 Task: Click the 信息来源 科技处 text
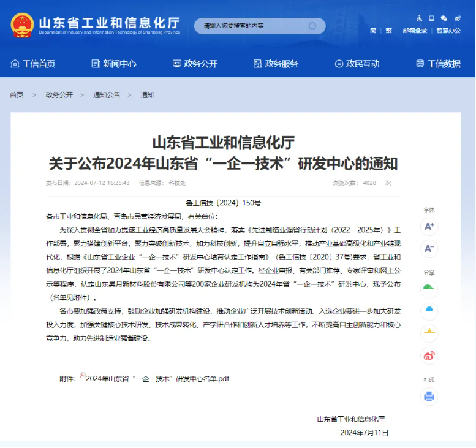point(162,183)
